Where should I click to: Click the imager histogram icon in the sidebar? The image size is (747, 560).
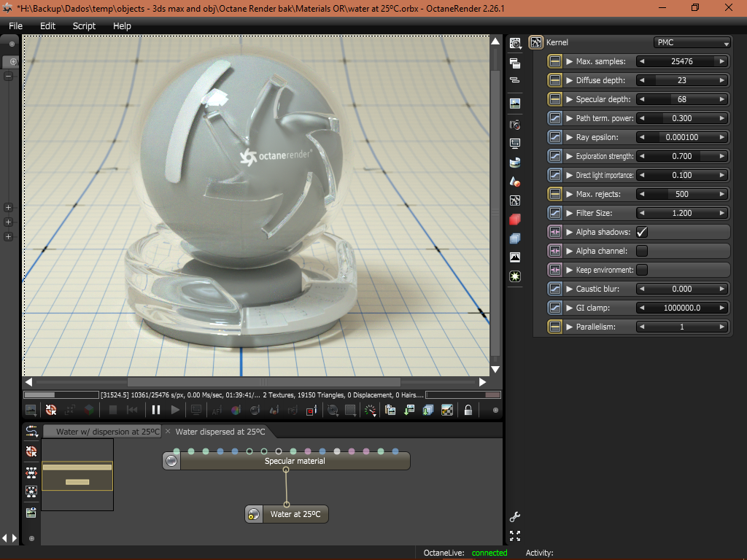[x=515, y=257]
